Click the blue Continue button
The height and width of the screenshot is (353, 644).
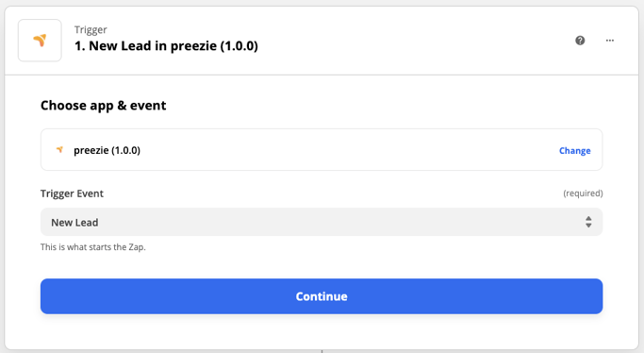[322, 296]
